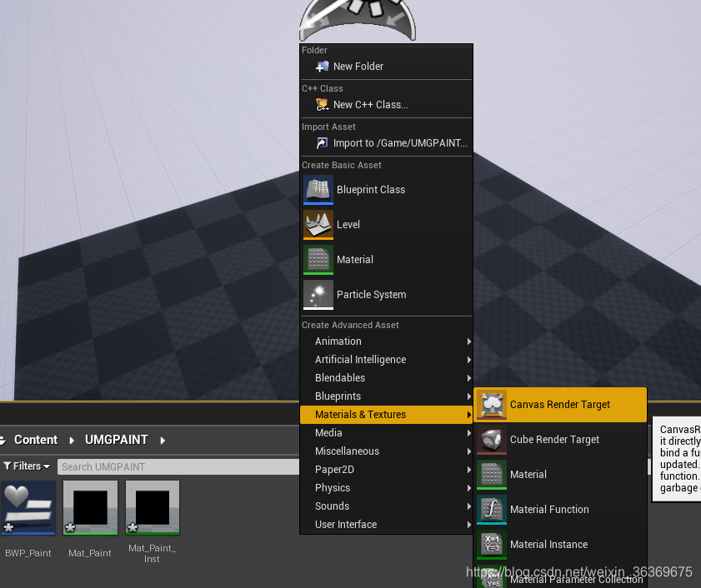Click the Material Function icon
Viewport: 701px width, 588px height.
point(492,510)
